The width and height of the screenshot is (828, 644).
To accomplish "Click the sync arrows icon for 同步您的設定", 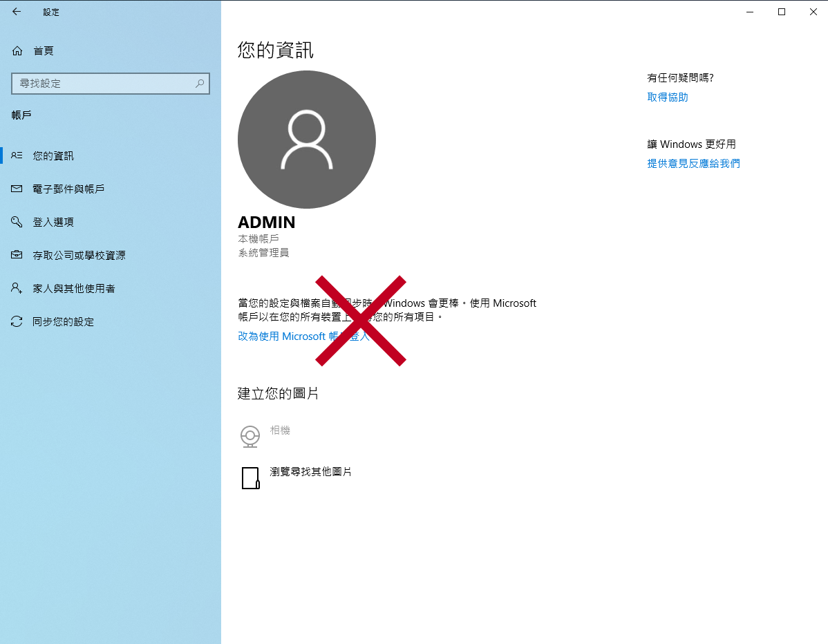I will (x=17, y=321).
